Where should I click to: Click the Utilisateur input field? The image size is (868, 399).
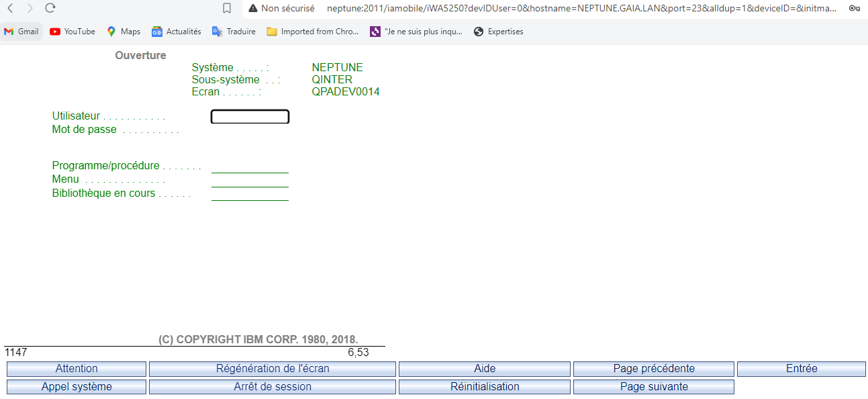250,117
